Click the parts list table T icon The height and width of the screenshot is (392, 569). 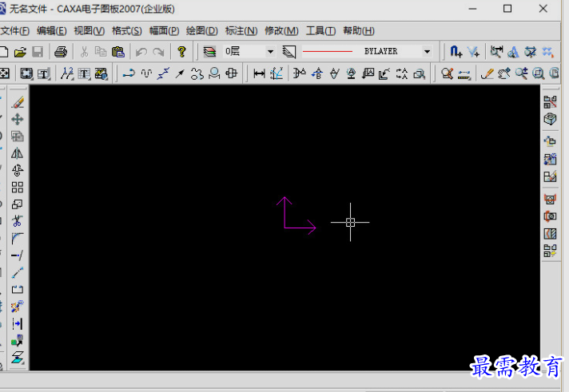[x=84, y=73]
